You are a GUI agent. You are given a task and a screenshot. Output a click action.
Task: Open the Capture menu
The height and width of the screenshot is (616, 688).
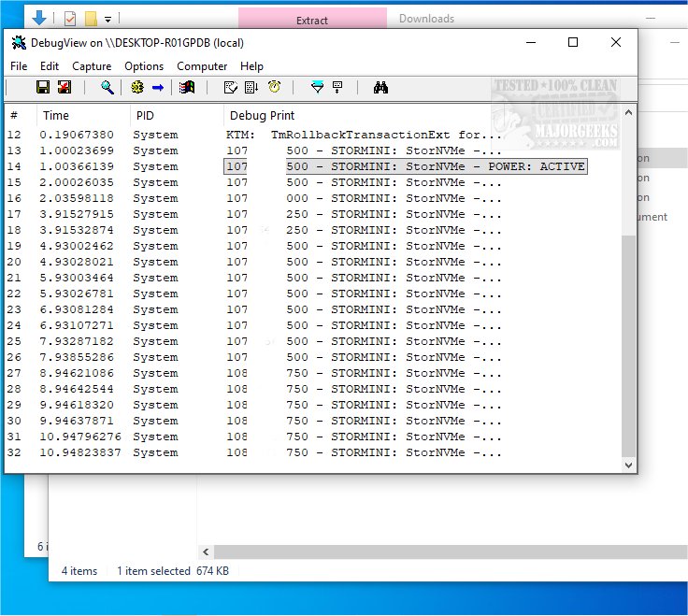(x=92, y=66)
